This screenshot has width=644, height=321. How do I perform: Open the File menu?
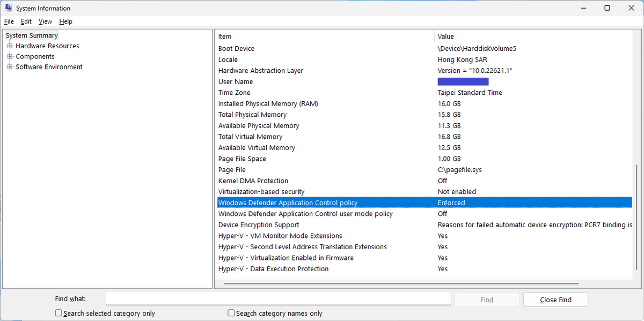(x=9, y=21)
